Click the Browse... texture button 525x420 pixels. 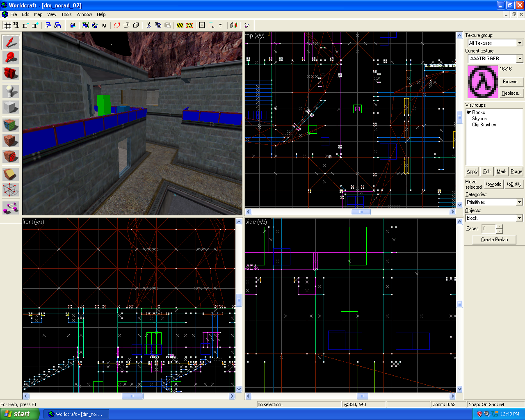click(x=511, y=82)
